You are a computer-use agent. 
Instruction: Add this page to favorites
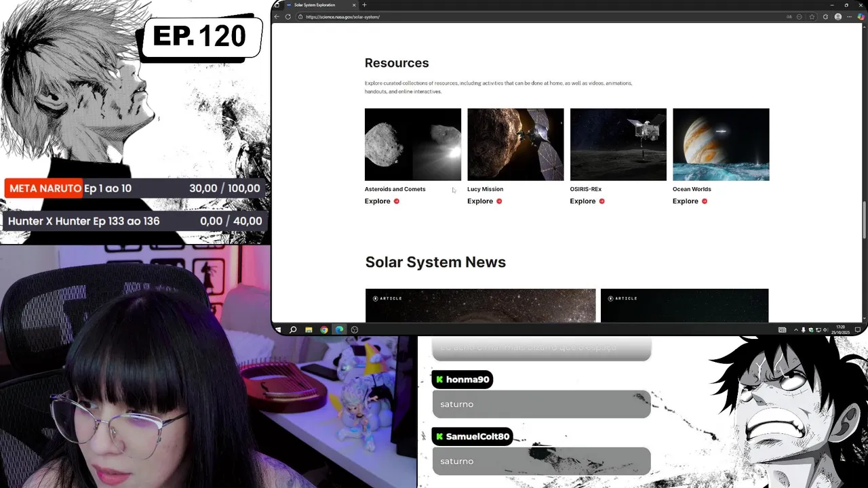(x=812, y=17)
